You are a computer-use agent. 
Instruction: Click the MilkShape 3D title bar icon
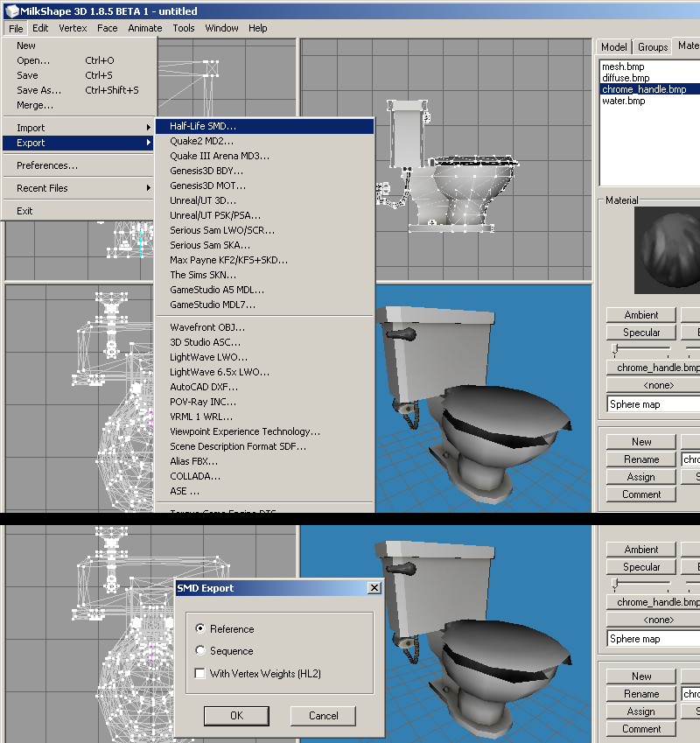click(x=12, y=11)
